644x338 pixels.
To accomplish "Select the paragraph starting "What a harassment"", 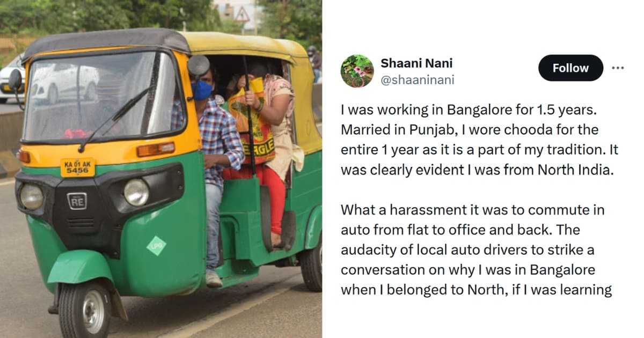I will click(477, 249).
